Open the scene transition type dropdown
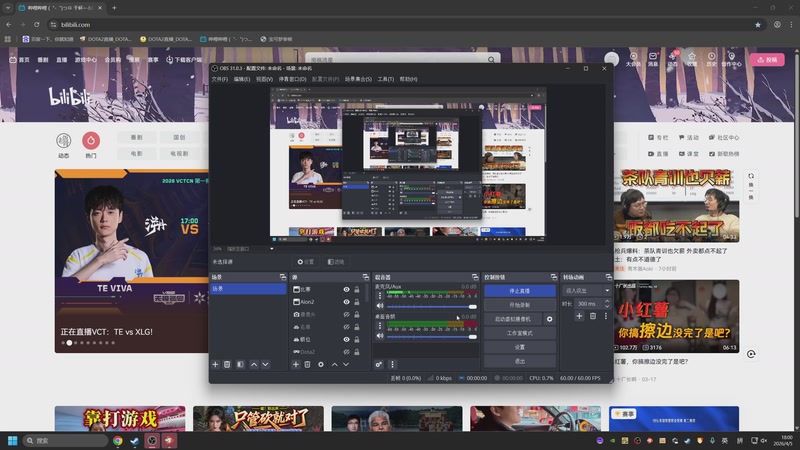 tap(587, 290)
